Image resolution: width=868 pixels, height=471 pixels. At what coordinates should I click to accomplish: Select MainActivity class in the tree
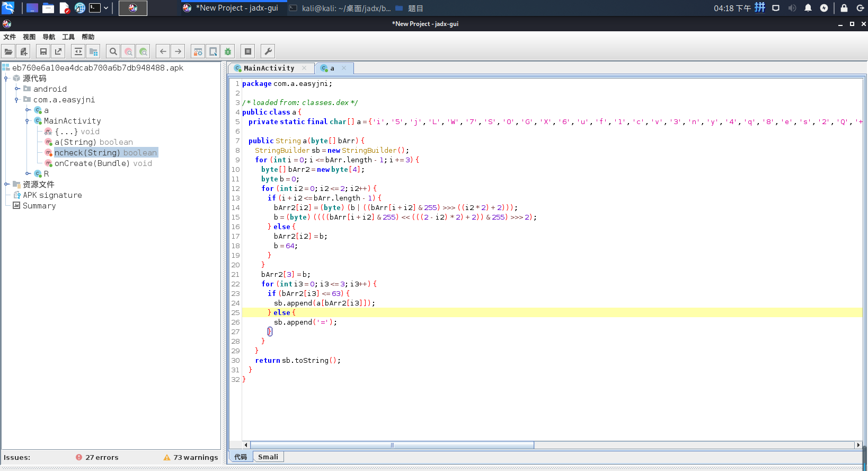click(72, 121)
